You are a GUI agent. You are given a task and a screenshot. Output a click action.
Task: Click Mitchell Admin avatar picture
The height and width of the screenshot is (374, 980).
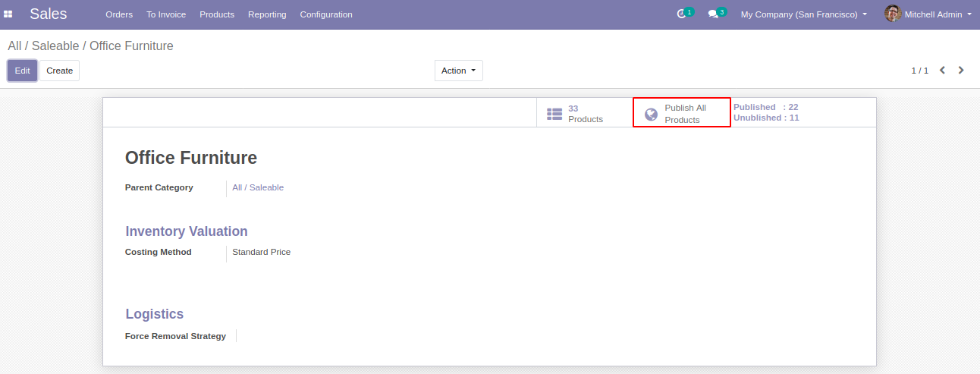(893, 14)
